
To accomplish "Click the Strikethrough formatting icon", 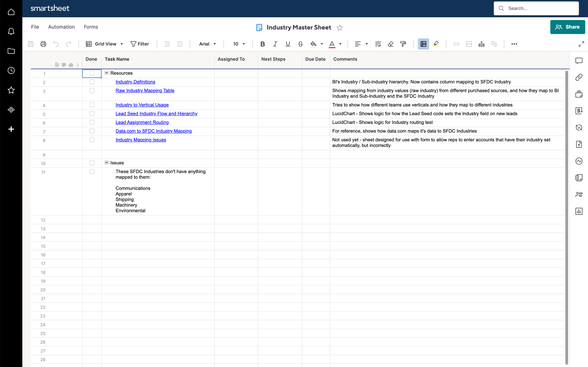I will click(x=300, y=44).
